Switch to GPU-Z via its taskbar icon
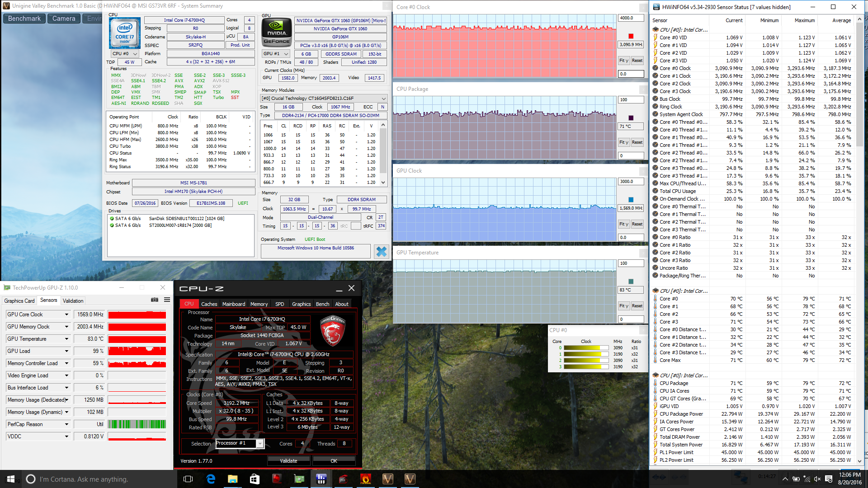 299,479
